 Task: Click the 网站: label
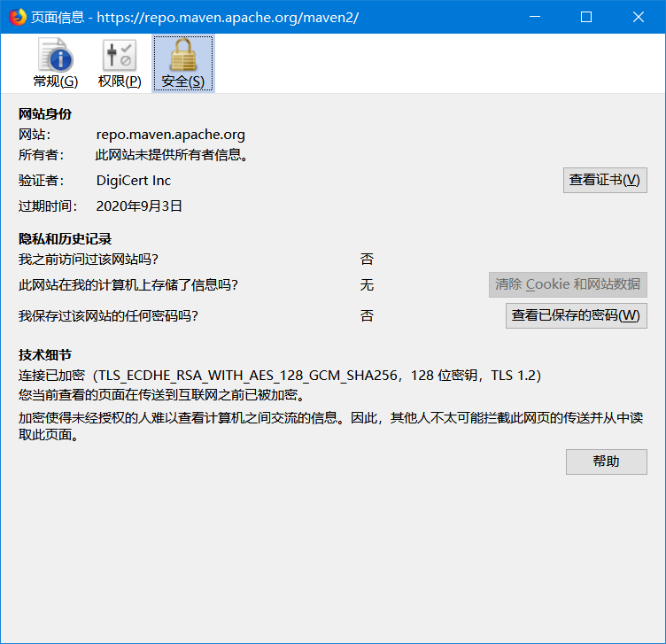[x=35, y=135]
